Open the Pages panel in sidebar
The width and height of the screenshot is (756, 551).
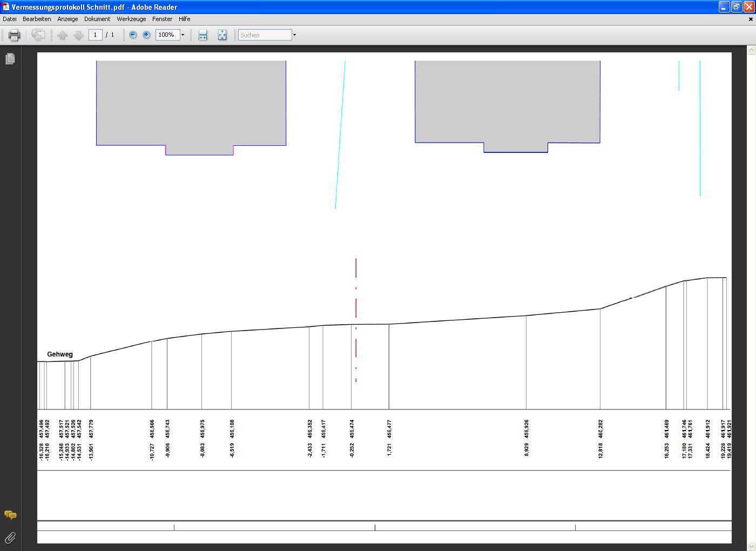(10, 59)
